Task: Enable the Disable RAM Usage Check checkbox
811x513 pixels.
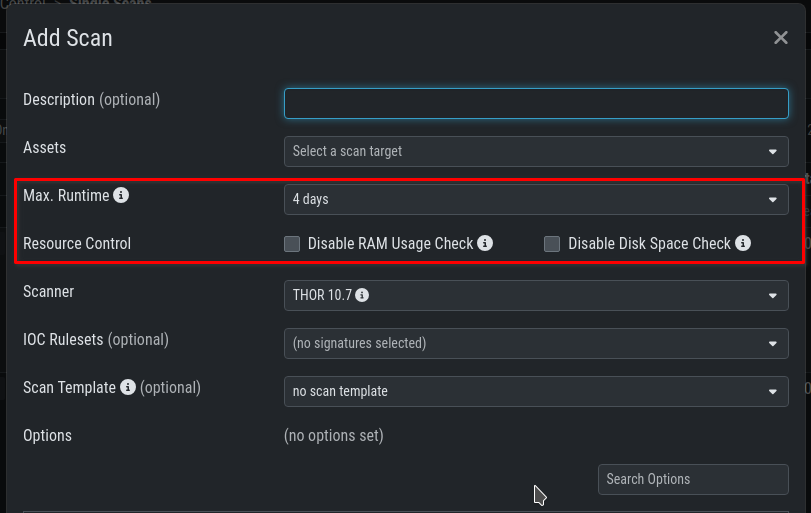Action: [x=292, y=243]
